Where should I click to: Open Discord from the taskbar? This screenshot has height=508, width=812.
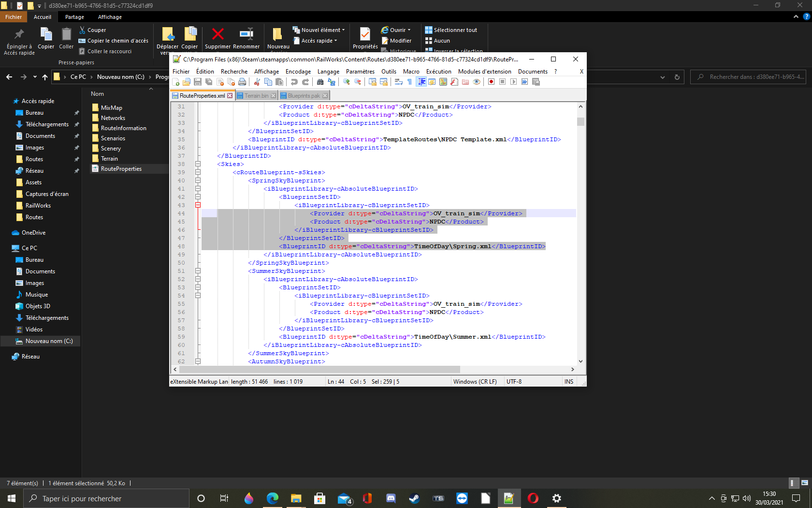[391, 498]
